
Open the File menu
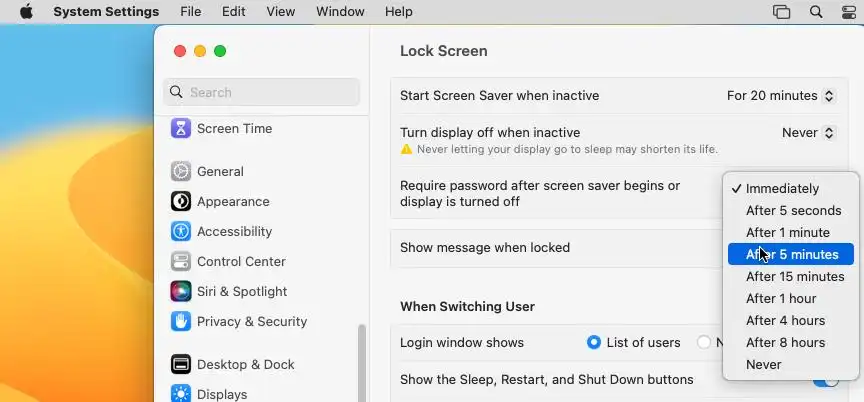[x=190, y=12]
